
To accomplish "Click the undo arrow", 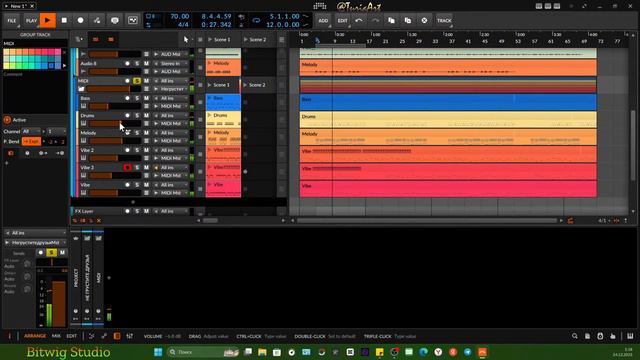I will click(359, 20).
